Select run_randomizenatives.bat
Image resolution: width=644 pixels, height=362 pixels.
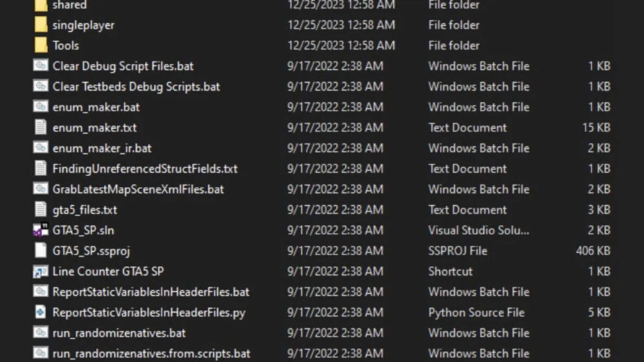coord(119,333)
